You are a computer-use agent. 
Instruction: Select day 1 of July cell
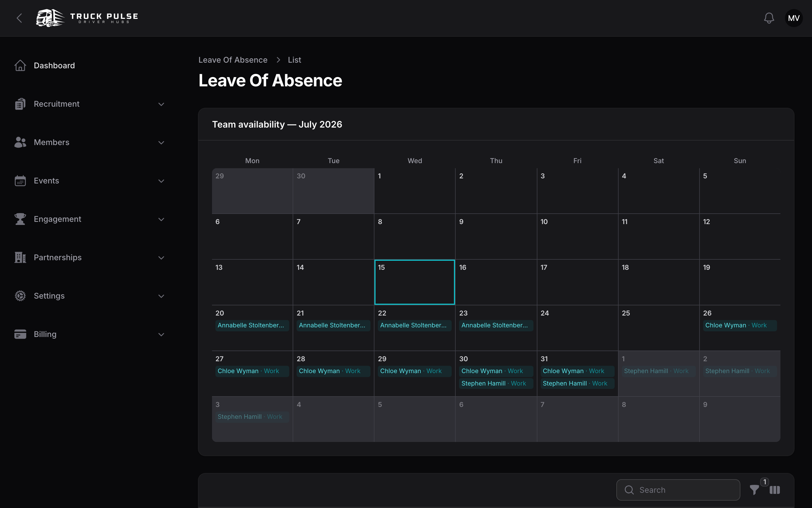click(x=414, y=191)
